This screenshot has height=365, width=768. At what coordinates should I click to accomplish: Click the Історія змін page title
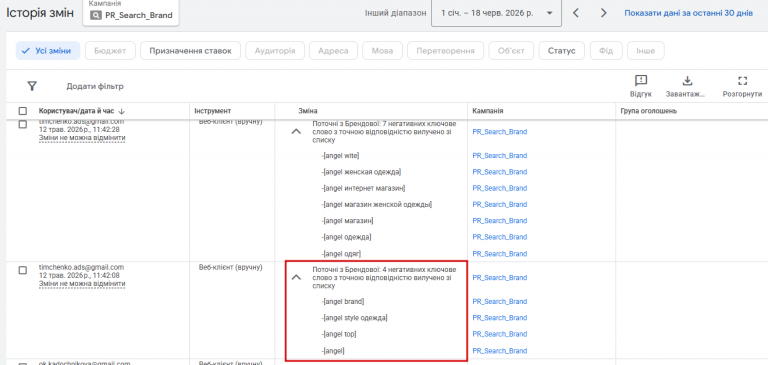coord(40,13)
